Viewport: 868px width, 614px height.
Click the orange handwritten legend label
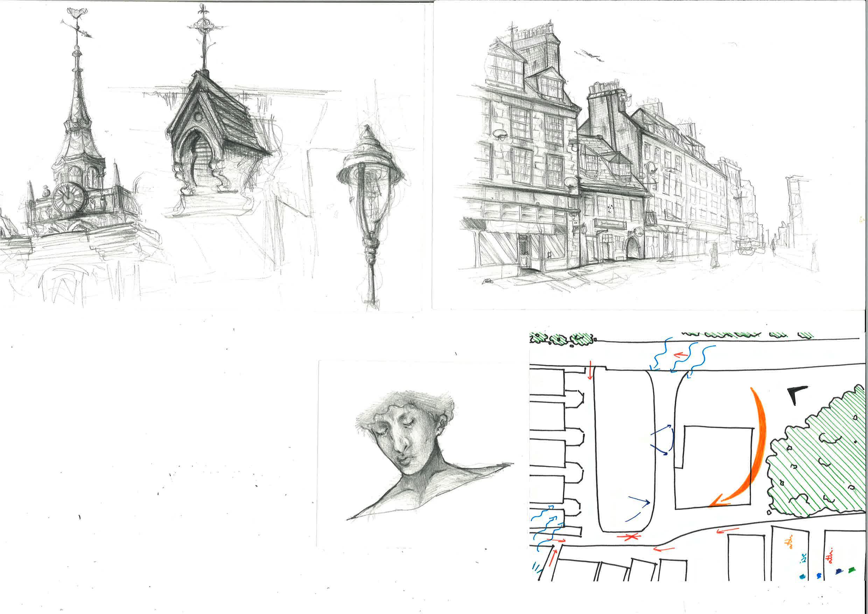(x=789, y=543)
